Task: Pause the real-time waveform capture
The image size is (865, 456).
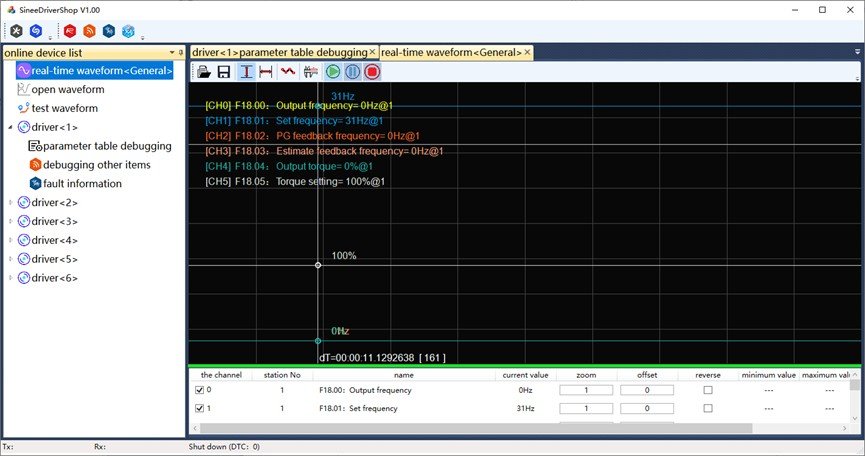Action: (x=352, y=72)
